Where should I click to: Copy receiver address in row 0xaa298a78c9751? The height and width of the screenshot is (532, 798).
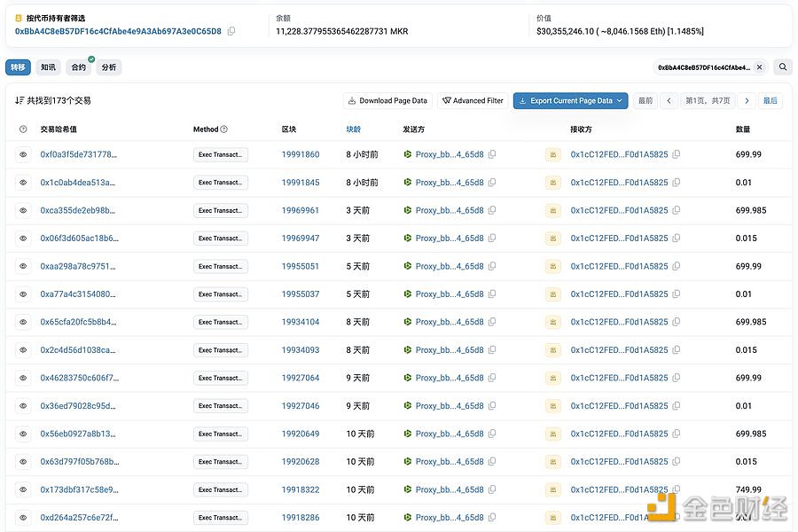coord(677,266)
